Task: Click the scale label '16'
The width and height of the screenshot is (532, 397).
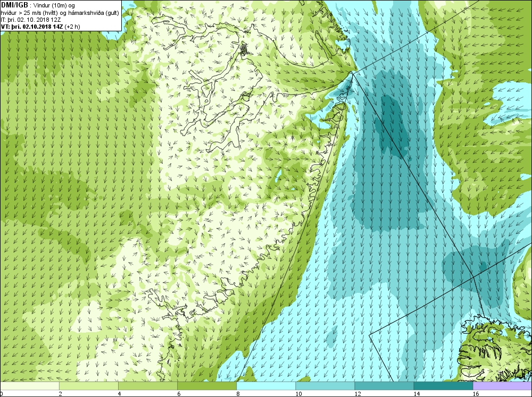Action: pos(476,394)
